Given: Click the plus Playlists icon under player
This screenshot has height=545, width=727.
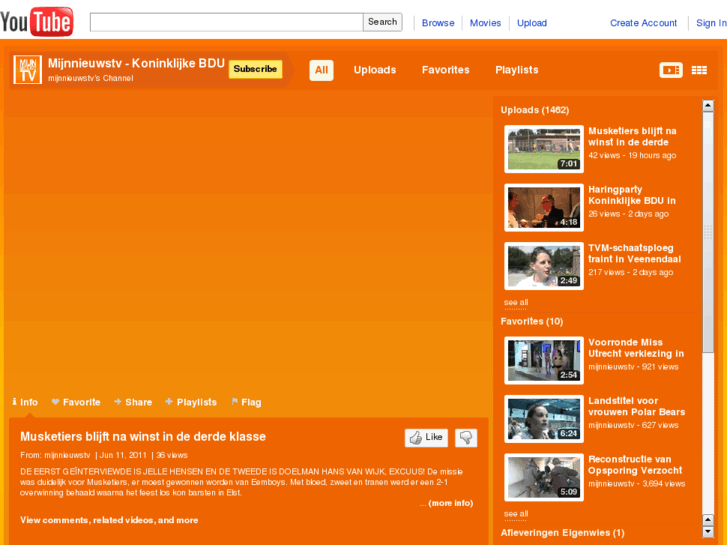Looking at the screenshot, I should pyautogui.click(x=169, y=402).
